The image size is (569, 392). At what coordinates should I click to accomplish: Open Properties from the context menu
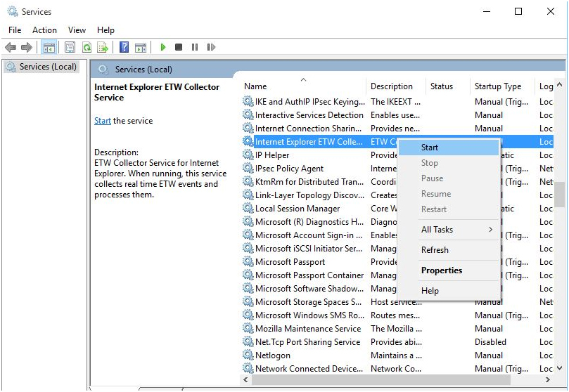[x=449, y=270]
